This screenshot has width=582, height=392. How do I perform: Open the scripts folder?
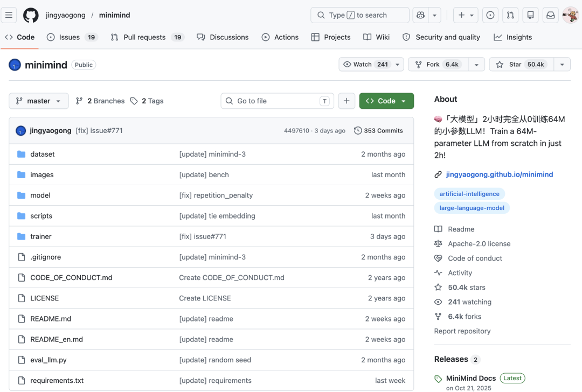click(x=41, y=216)
